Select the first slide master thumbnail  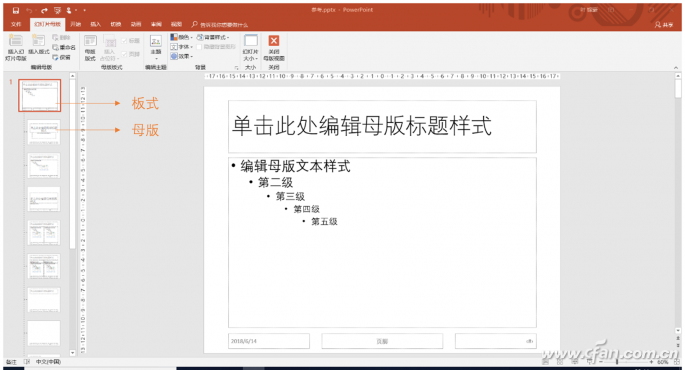pos(40,95)
